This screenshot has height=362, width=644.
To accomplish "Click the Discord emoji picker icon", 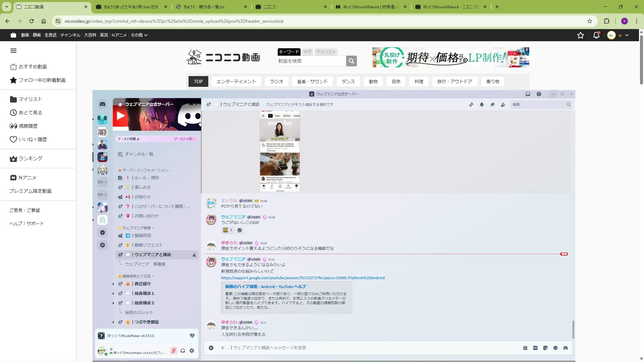I will 555,348.
